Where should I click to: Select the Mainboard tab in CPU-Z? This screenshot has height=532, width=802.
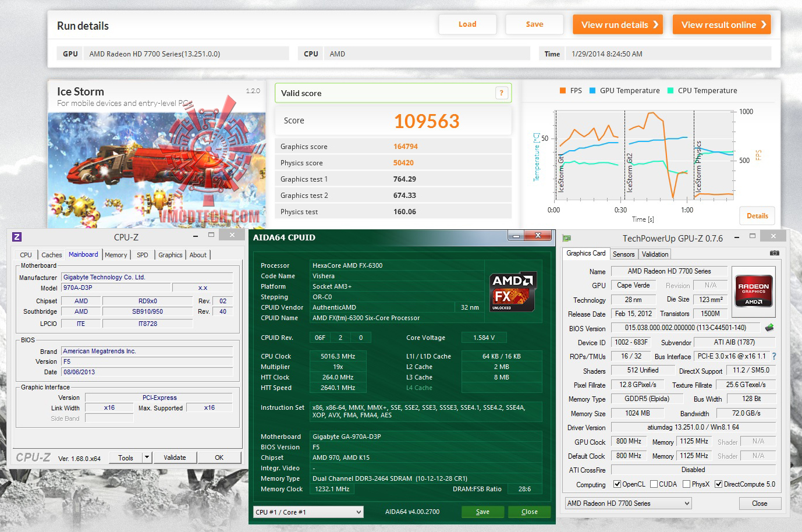(83, 254)
